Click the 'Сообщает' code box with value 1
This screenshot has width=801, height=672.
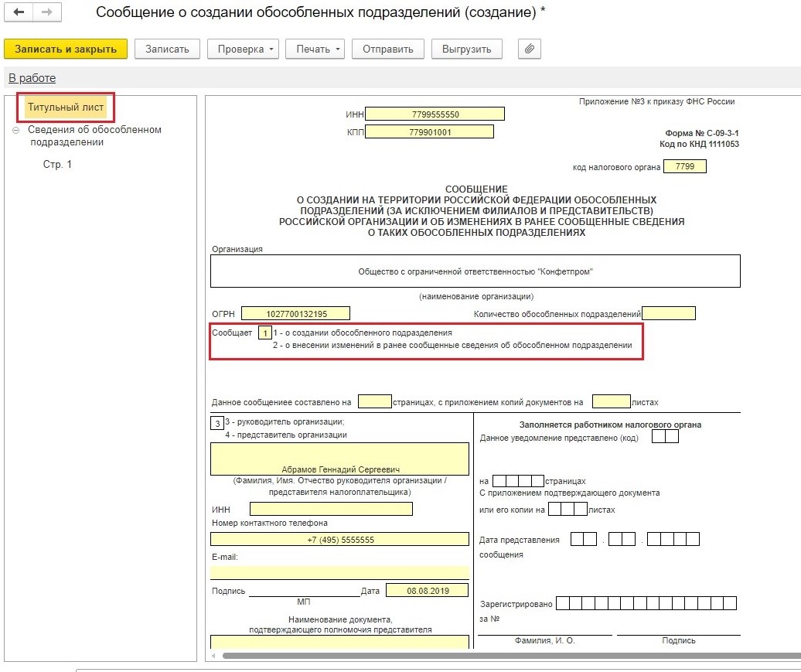click(264, 333)
